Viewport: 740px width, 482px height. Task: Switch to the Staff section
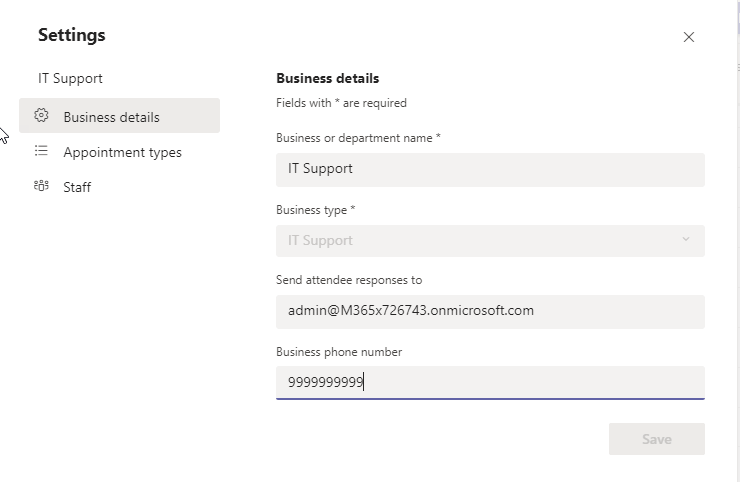pyautogui.click(x=77, y=187)
